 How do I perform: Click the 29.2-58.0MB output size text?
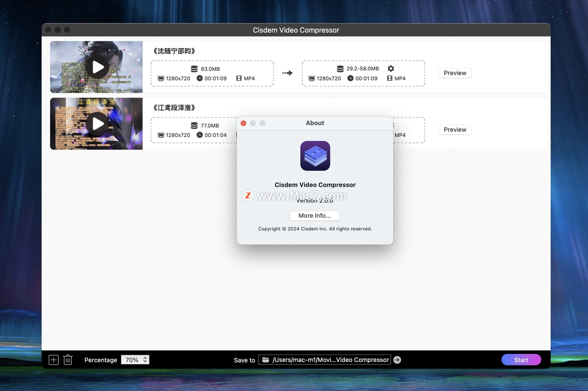pyautogui.click(x=363, y=69)
